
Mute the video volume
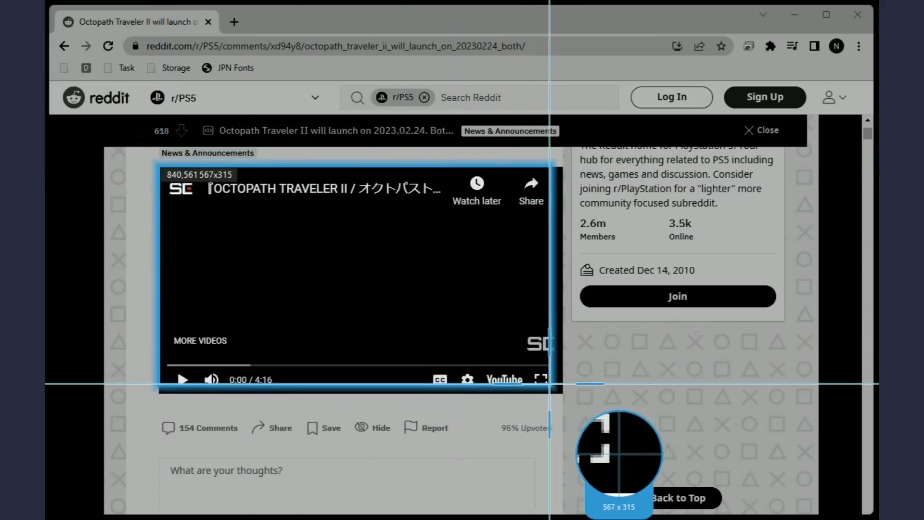click(211, 380)
